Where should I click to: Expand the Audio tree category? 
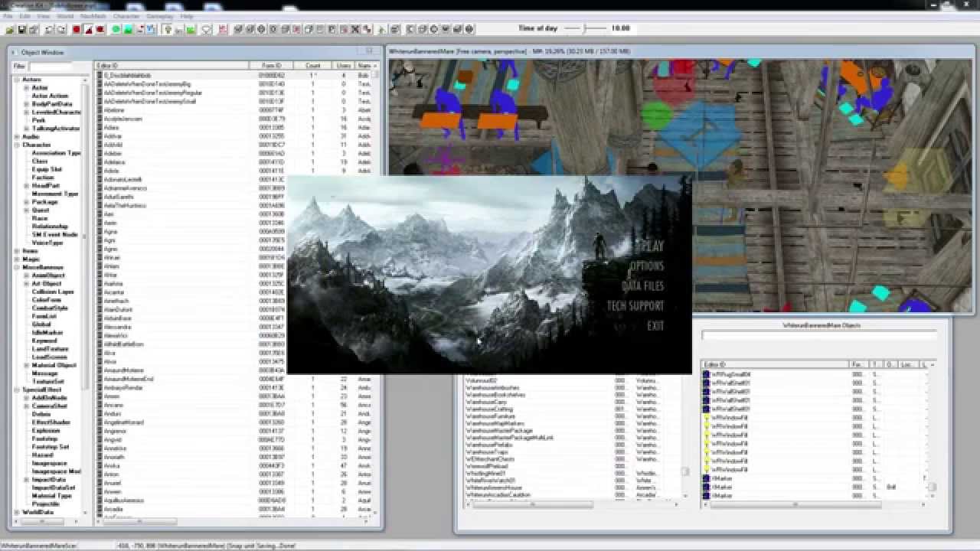pos(16,137)
